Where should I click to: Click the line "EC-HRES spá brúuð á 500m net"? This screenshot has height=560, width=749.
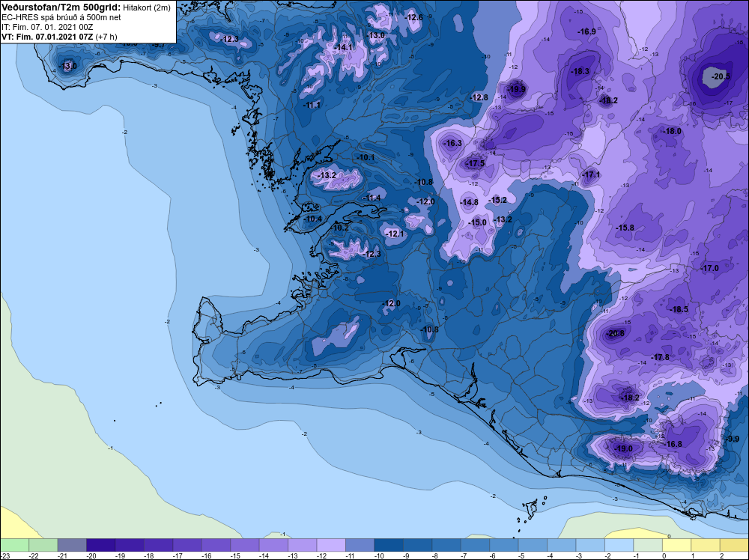pos(61,18)
